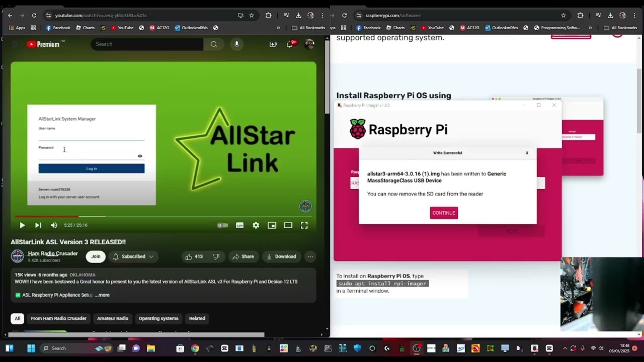Select From Ham Radio Crusader chip

click(58, 318)
